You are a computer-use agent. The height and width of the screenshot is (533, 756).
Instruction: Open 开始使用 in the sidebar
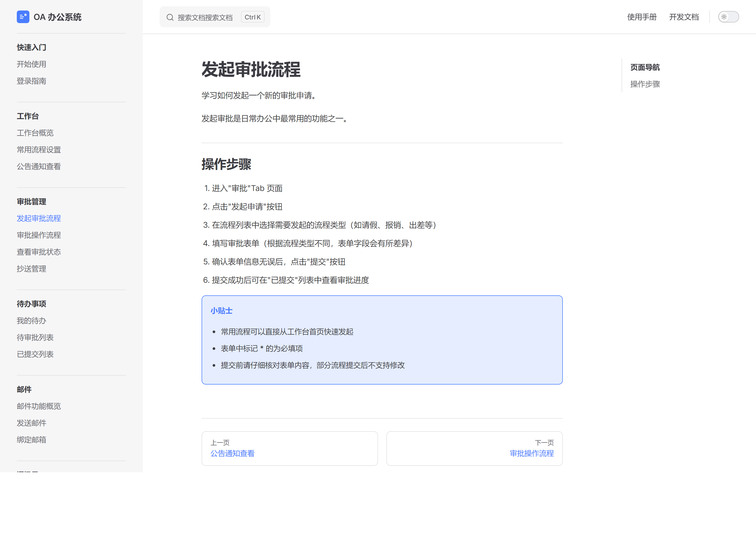(31, 64)
